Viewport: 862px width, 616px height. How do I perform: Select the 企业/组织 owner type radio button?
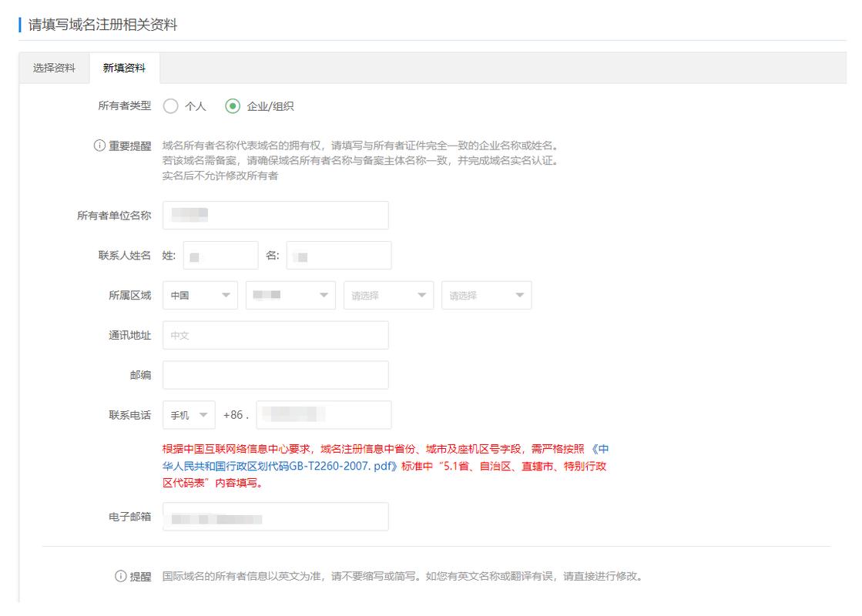point(233,106)
